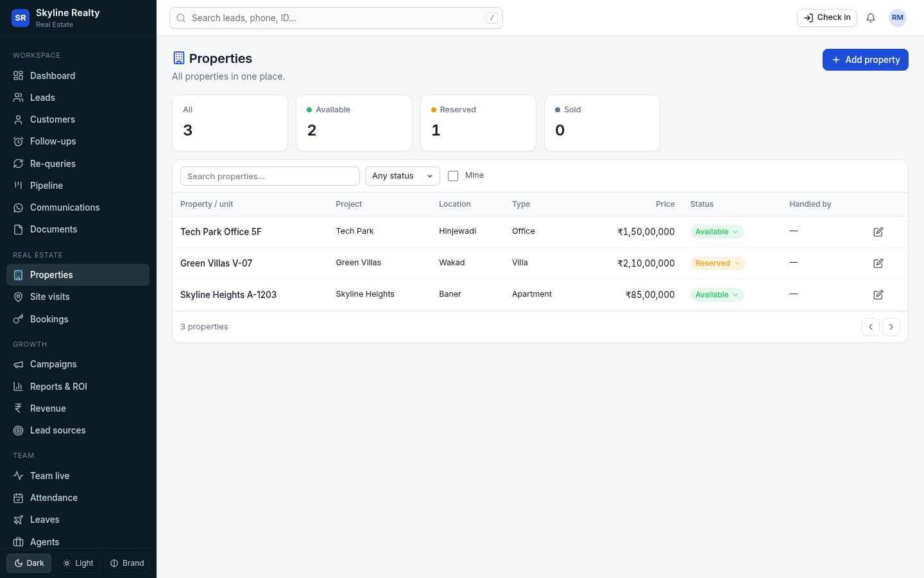
Task: Open Campaigns page
Action: point(78,364)
